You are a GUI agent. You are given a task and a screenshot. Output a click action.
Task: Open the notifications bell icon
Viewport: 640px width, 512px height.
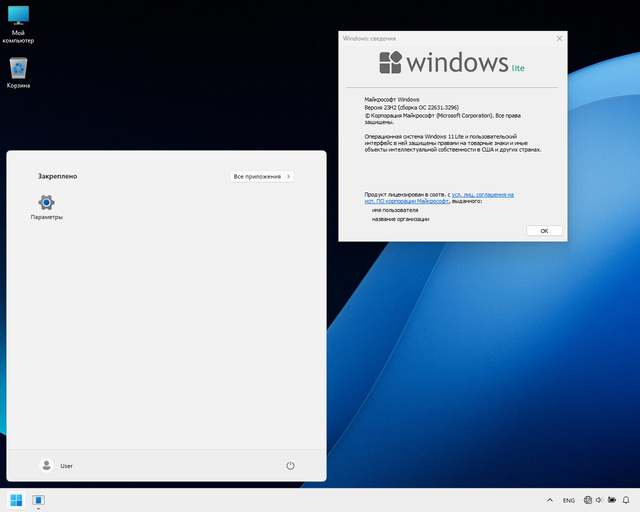pyautogui.click(x=626, y=500)
